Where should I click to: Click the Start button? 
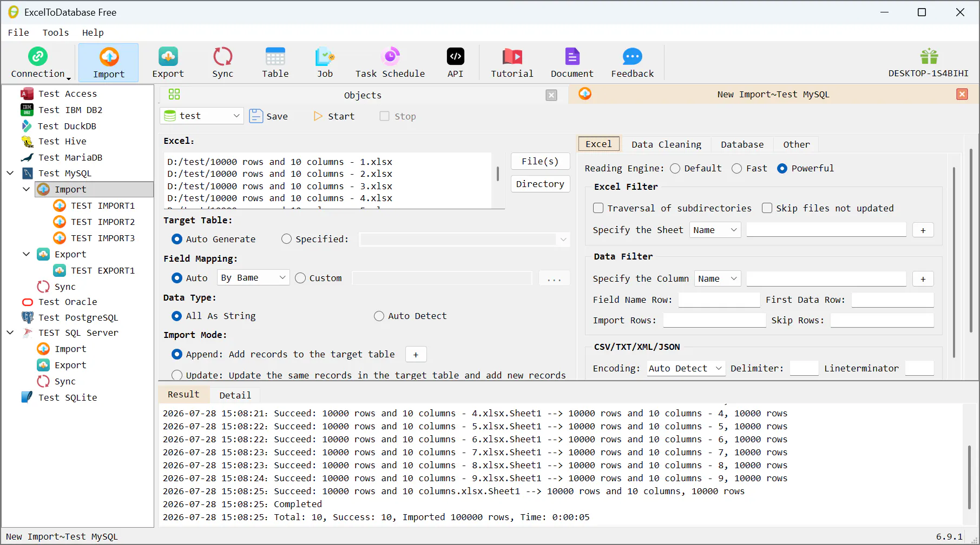click(x=334, y=116)
